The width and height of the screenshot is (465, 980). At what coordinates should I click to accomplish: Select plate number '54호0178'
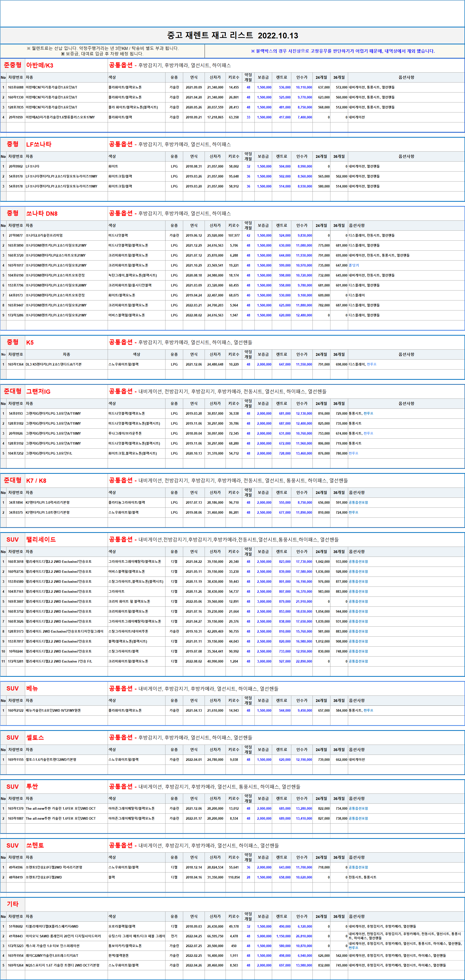coord(16,187)
